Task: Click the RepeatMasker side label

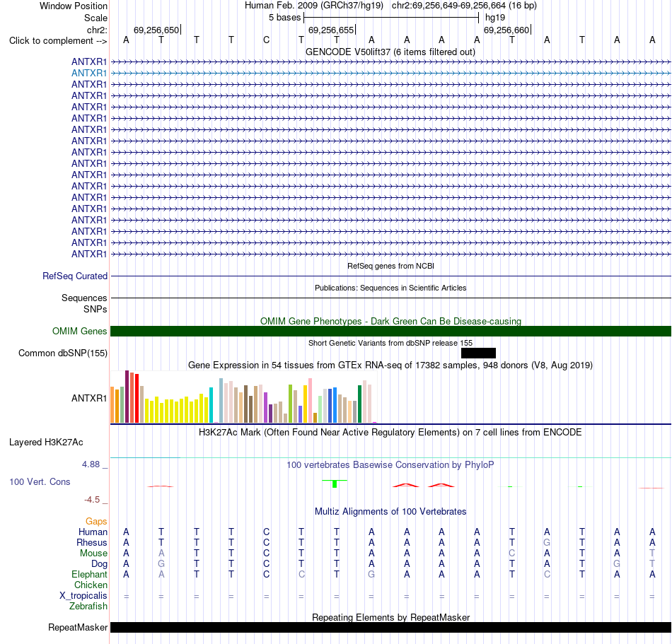Action: (x=78, y=627)
